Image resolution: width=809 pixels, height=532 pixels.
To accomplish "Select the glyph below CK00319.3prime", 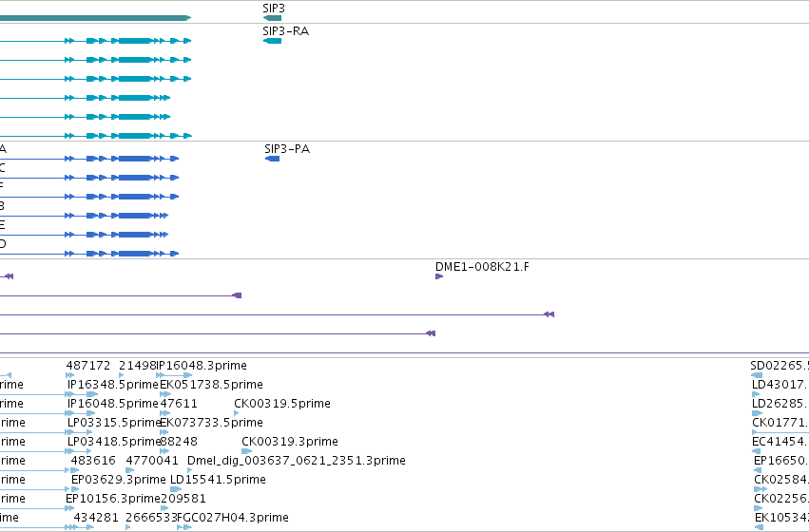I will [246, 451].
